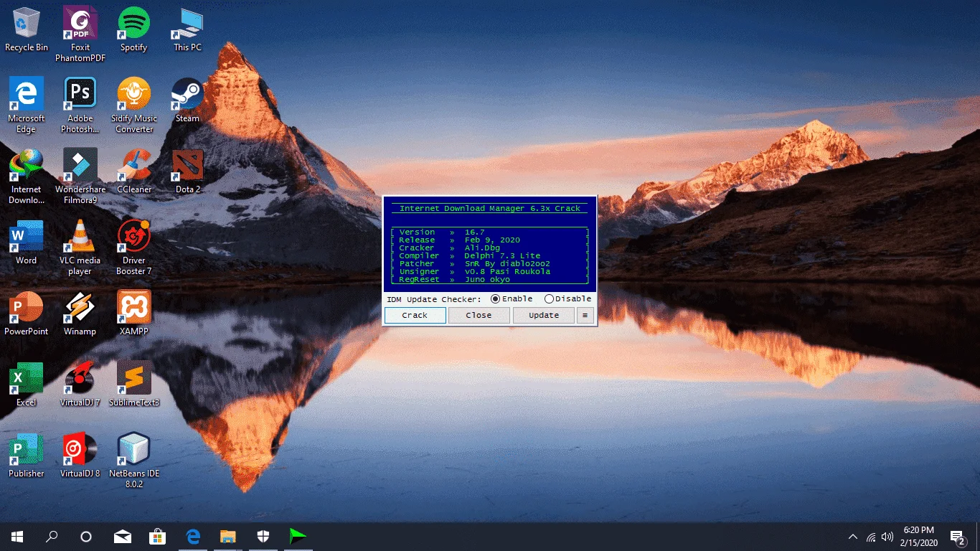980x551 pixels.
Task: Open the volume tray icon
Action: pos(887,536)
